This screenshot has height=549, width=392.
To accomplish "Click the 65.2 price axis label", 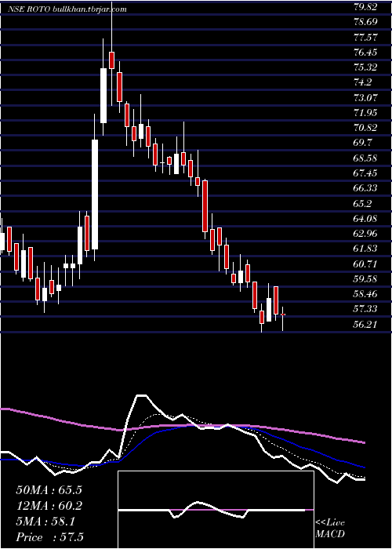I will point(363,203).
